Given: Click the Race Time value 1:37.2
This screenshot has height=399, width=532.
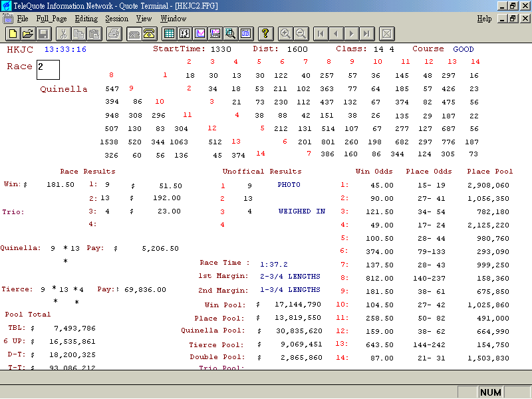Looking at the screenshot, I should (274, 264).
